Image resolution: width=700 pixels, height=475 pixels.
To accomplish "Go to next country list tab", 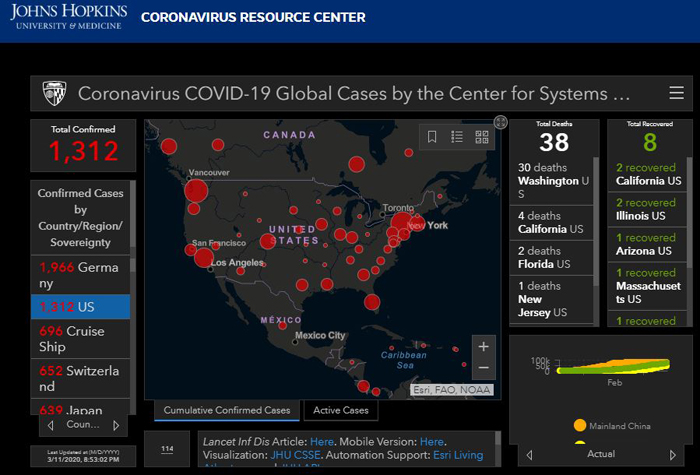I will coord(116,425).
